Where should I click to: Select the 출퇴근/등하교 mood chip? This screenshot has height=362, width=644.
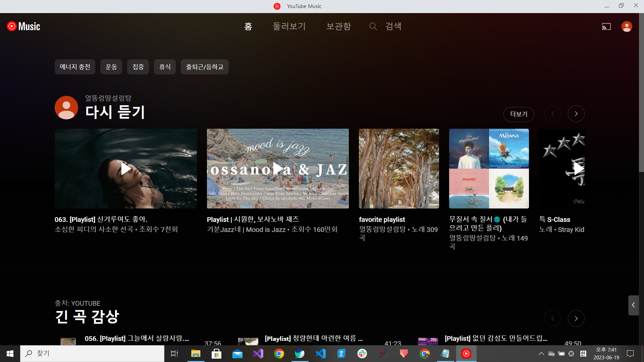[x=205, y=67]
